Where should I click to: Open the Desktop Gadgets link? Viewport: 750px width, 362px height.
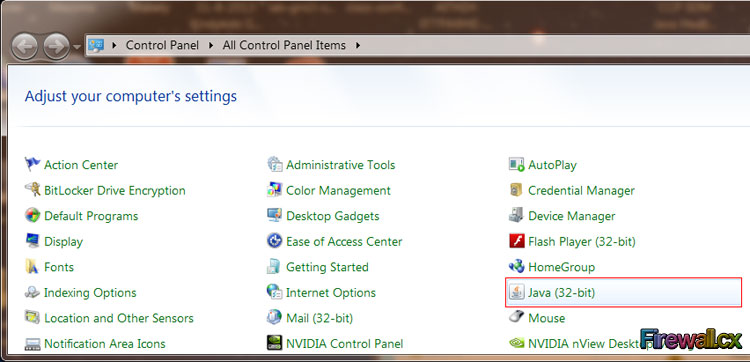click(332, 216)
